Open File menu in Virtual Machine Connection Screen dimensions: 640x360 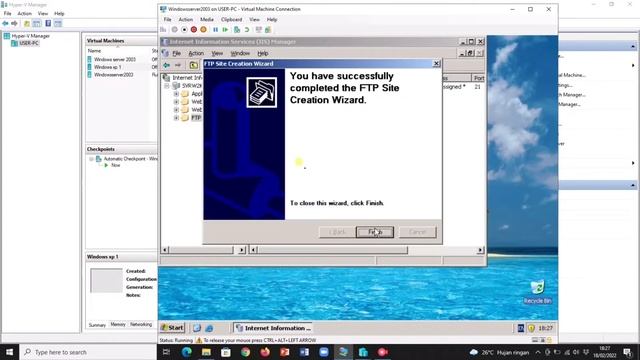[x=167, y=19]
